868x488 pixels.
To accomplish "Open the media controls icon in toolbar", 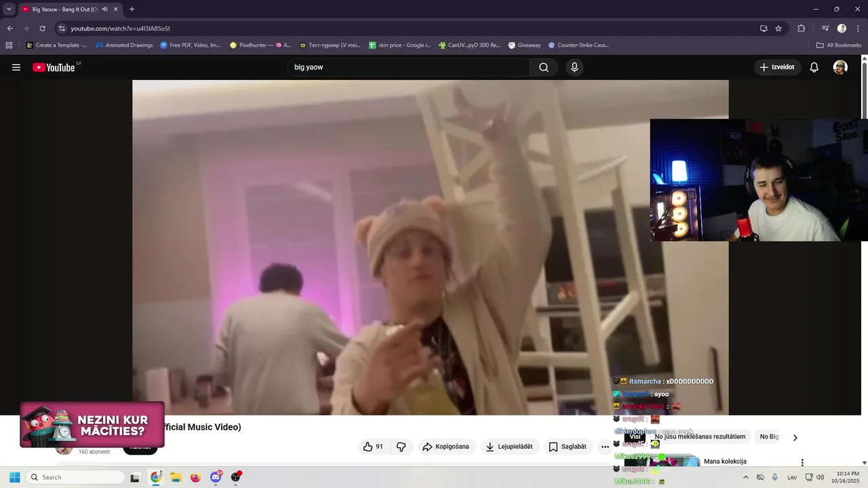I will click(x=825, y=28).
